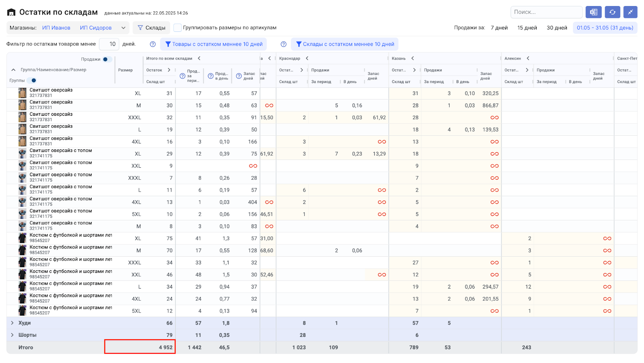Expand the 'Шорты' group row
644x363 pixels.
(x=12, y=335)
